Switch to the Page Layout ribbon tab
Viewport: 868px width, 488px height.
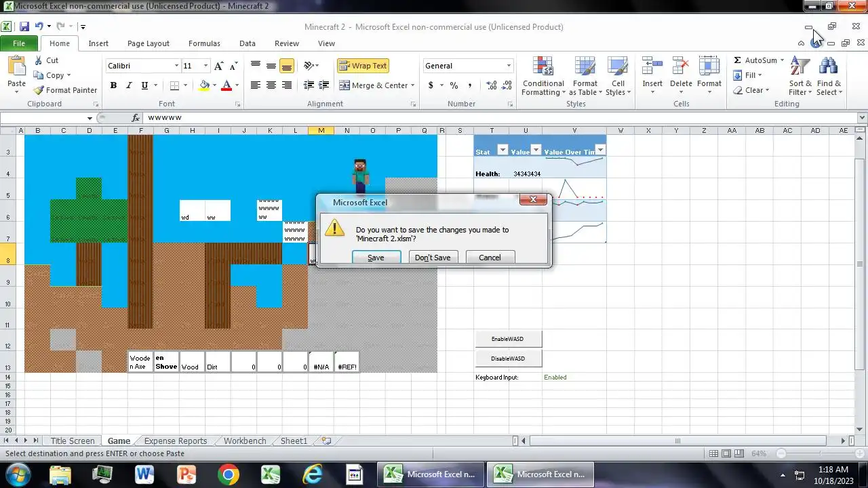(x=149, y=43)
